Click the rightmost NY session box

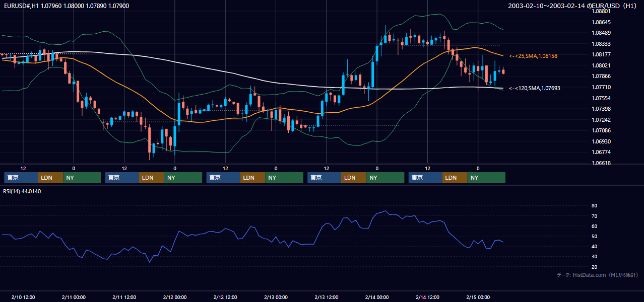pyautogui.click(x=486, y=178)
